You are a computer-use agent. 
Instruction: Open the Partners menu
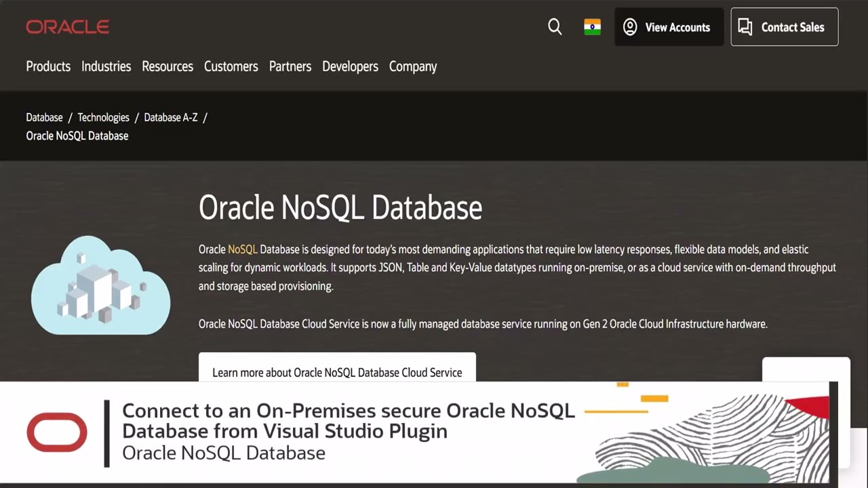coord(290,66)
